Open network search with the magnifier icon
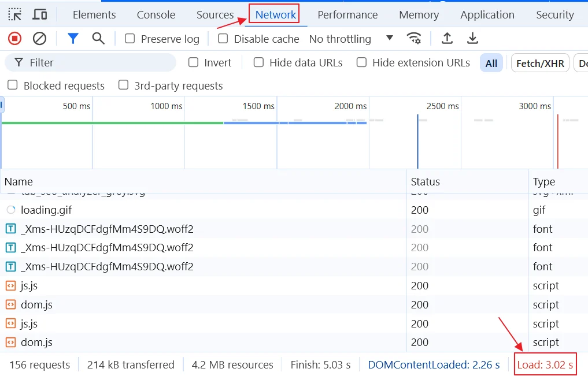588x376 pixels. (98, 38)
